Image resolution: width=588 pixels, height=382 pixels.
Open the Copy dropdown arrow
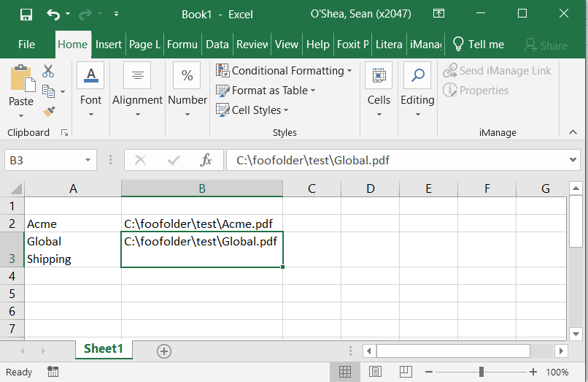(x=63, y=91)
